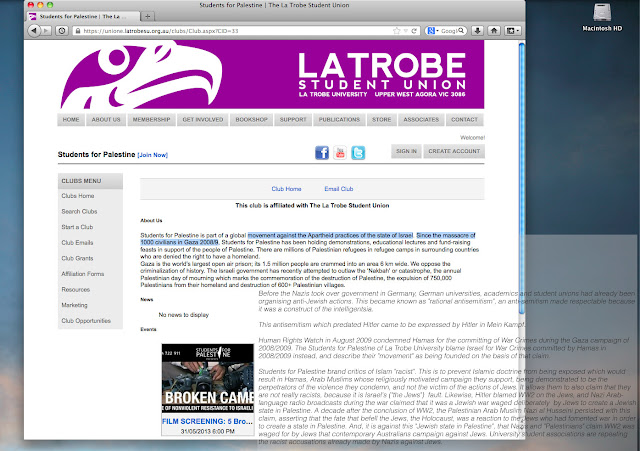Image resolution: width=640 pixels, height=451 pixels.
Task: Open the Facebook icon link
Action: [322, 153]
